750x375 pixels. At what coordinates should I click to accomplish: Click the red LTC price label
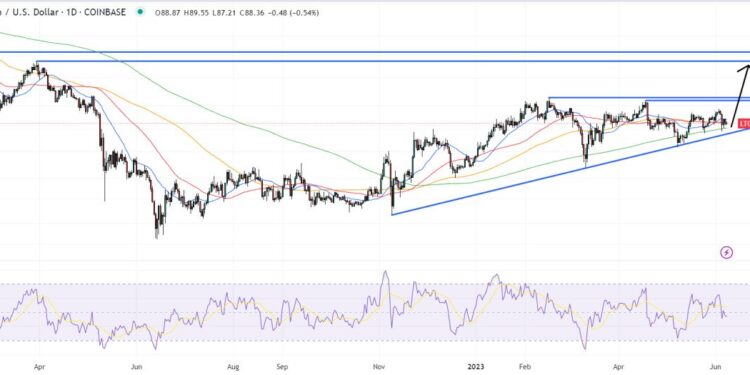point(744,123)
